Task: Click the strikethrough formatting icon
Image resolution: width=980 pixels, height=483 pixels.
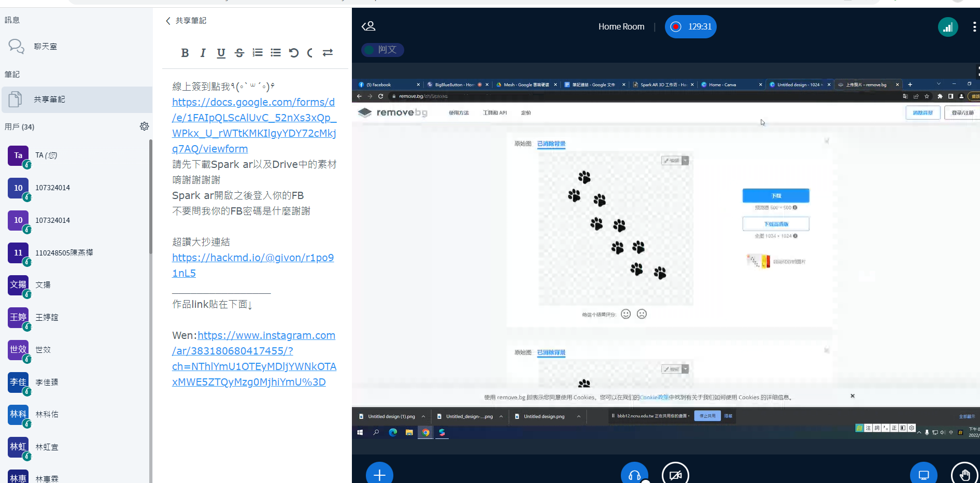Action: [x=239, y=53]
